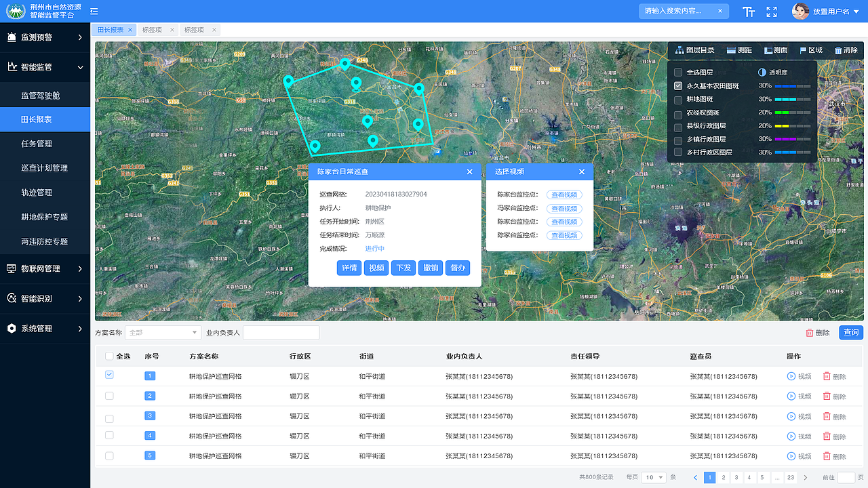868x488 pixels.
Task: Toggle fullscreen mode icon in header
Action: pos(772,12)
